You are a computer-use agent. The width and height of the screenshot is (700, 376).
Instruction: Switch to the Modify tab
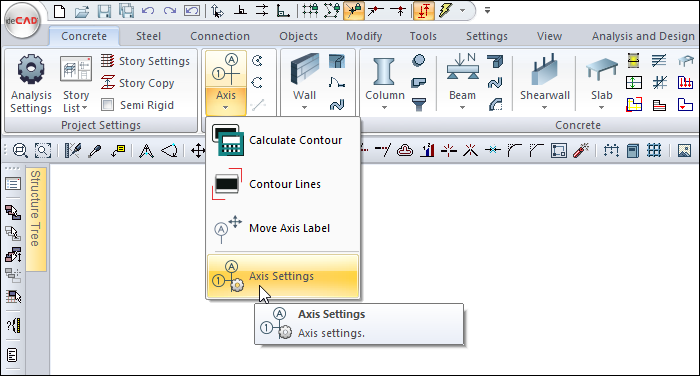point(364,36)
